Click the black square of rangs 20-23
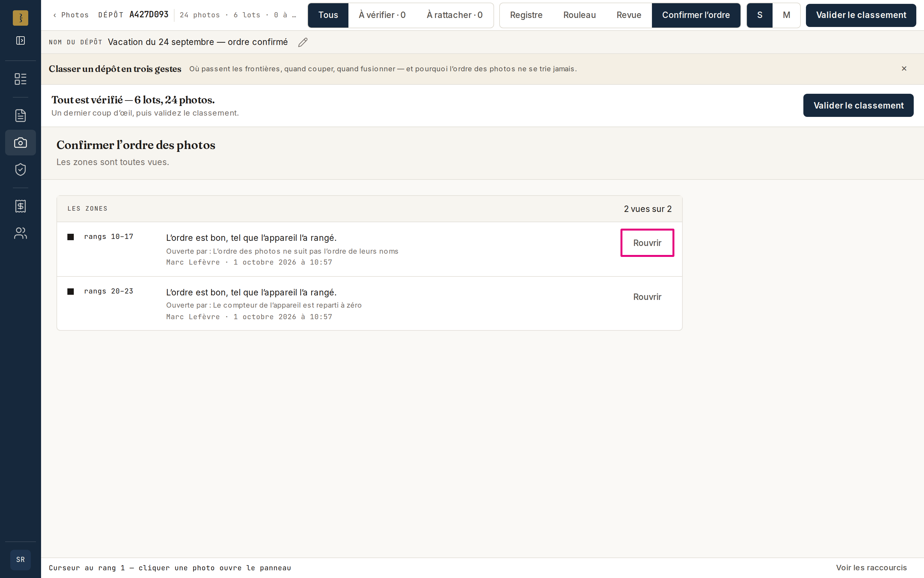This screenshot has width=924, height=578. coord(71,292)
